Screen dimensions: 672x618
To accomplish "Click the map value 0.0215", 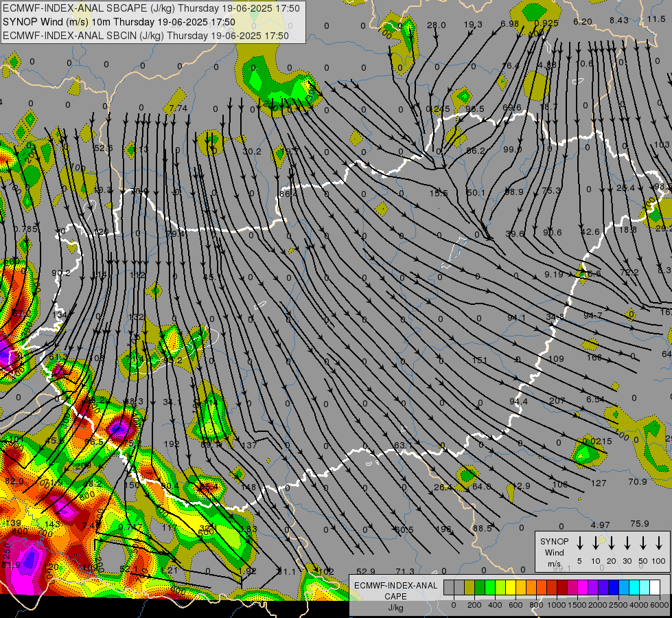I will pos(597,441).
